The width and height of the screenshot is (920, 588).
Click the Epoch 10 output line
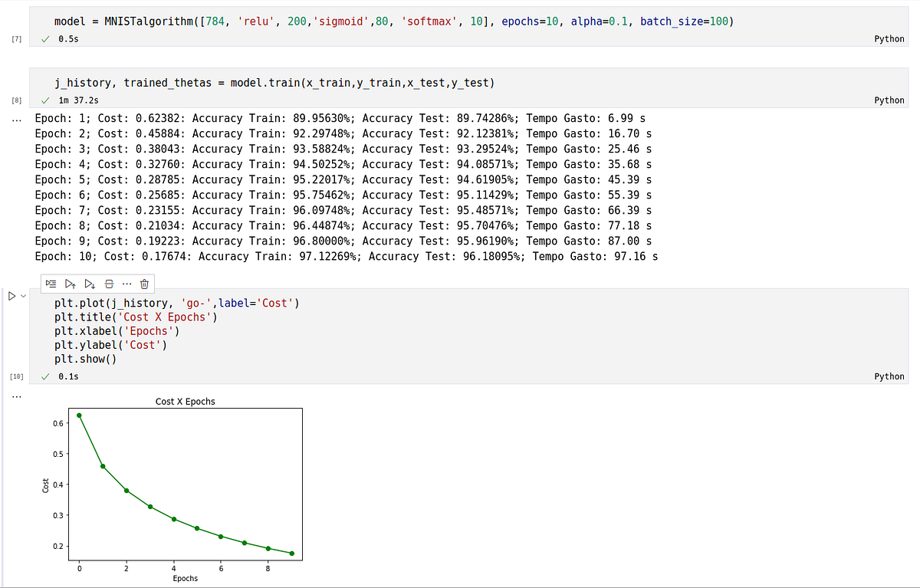click(x=345, y=256)
